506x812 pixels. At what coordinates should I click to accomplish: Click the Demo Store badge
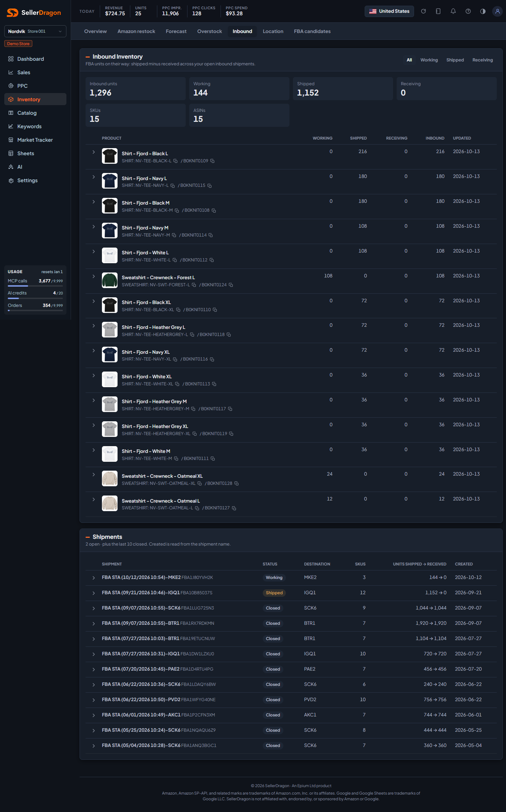[18, 44]
